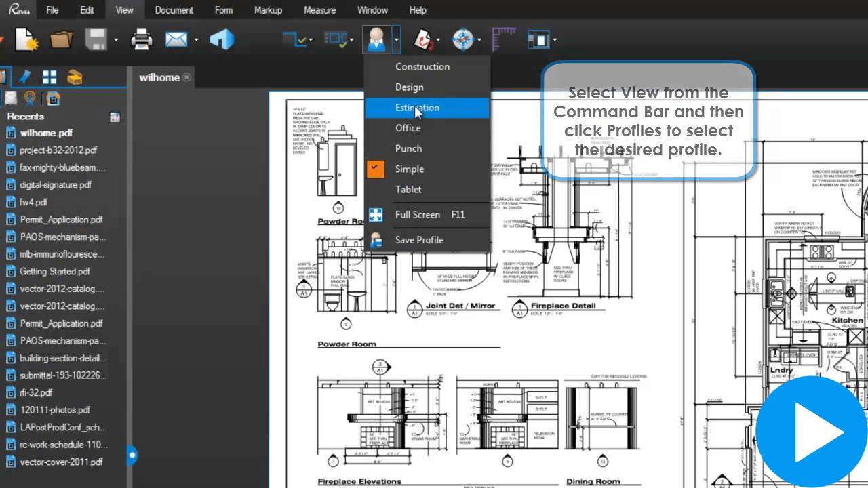Click Save Profile at the menu bottom

[x=419, y=239]
